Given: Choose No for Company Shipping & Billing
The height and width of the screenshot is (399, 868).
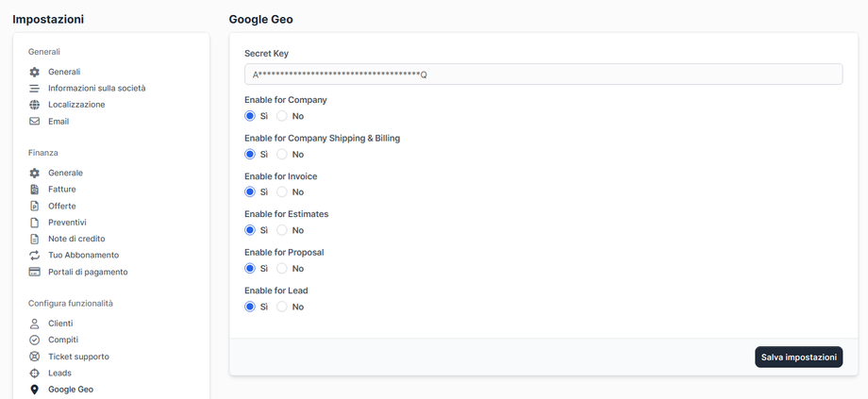Looking at the screenshot, I should [282, 154].
